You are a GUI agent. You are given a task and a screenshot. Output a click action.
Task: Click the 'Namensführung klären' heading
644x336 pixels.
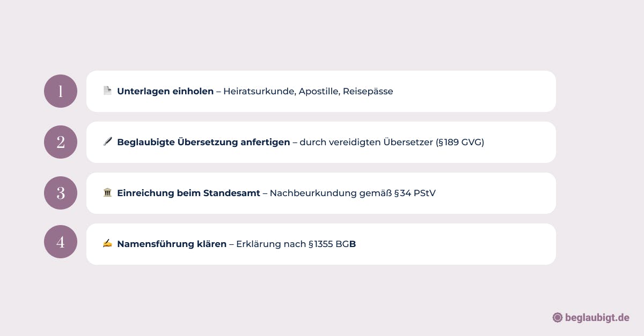click(x=172, y=244)
